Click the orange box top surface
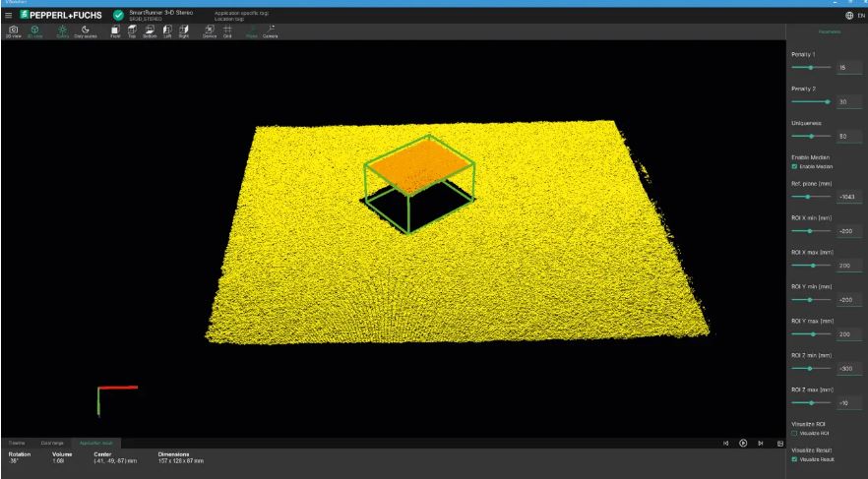Viewport: 868px width, 479px height. tap(419, 165)
